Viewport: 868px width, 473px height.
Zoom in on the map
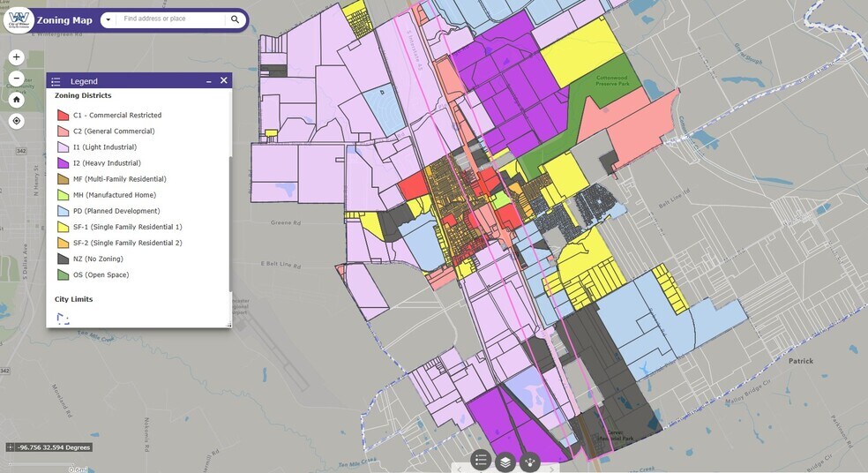(16, 57)
